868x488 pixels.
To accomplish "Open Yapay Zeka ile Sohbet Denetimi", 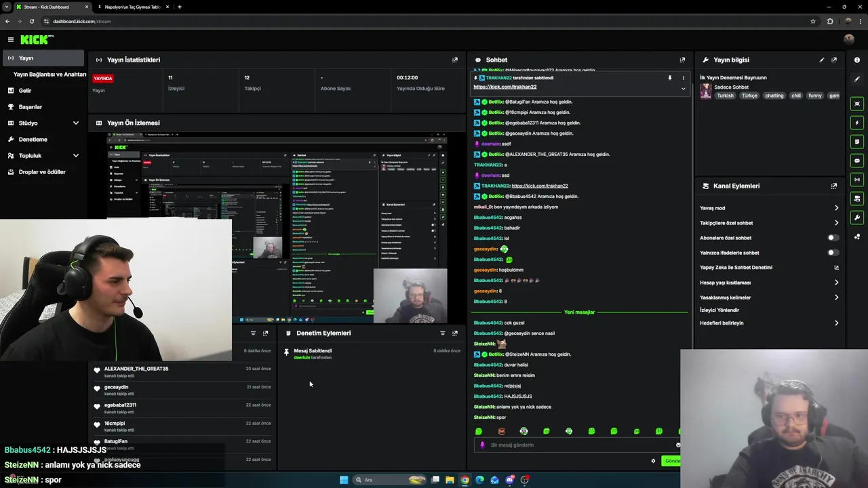I will coord(769,268).
